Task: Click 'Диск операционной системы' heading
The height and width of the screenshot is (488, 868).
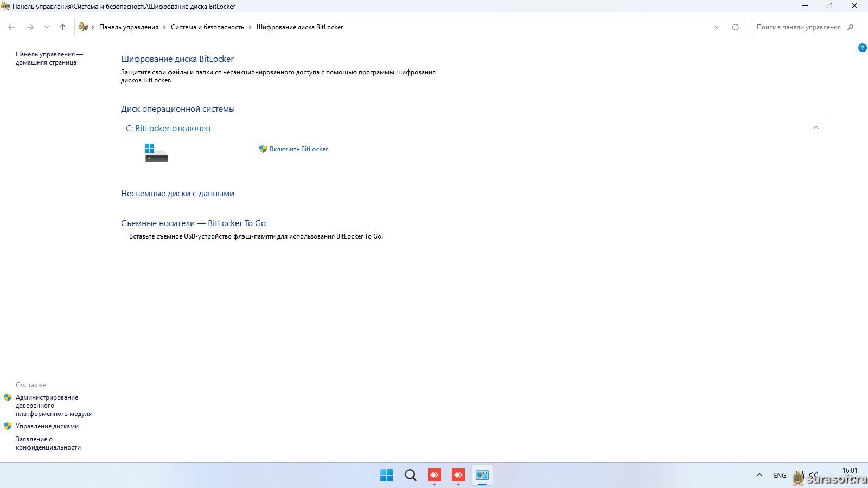Action: point(178,109)
